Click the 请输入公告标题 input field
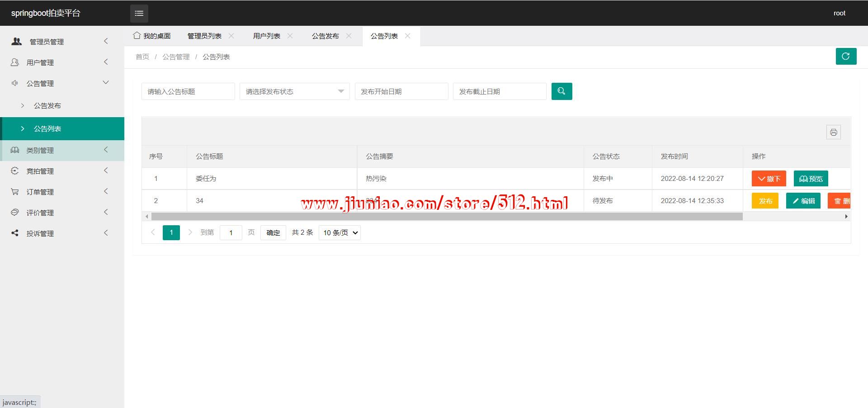The image size is (868, 408). pyautogui.click(x=188, y=91)
